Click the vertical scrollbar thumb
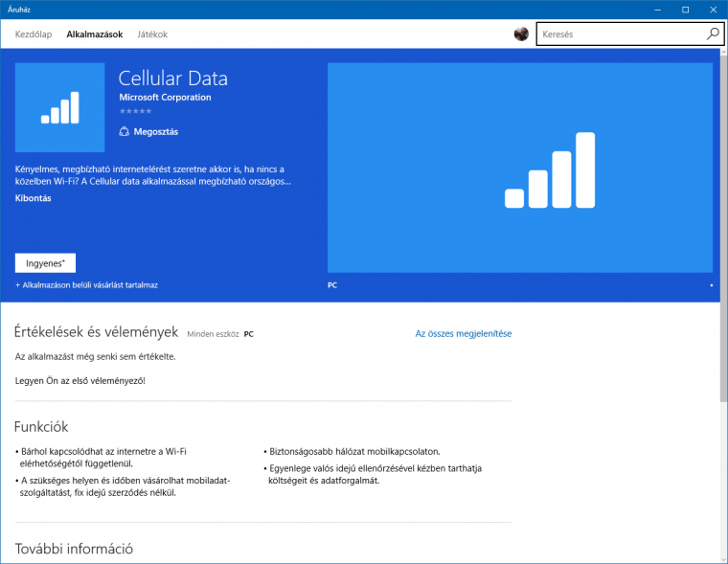 pos(724,228)
